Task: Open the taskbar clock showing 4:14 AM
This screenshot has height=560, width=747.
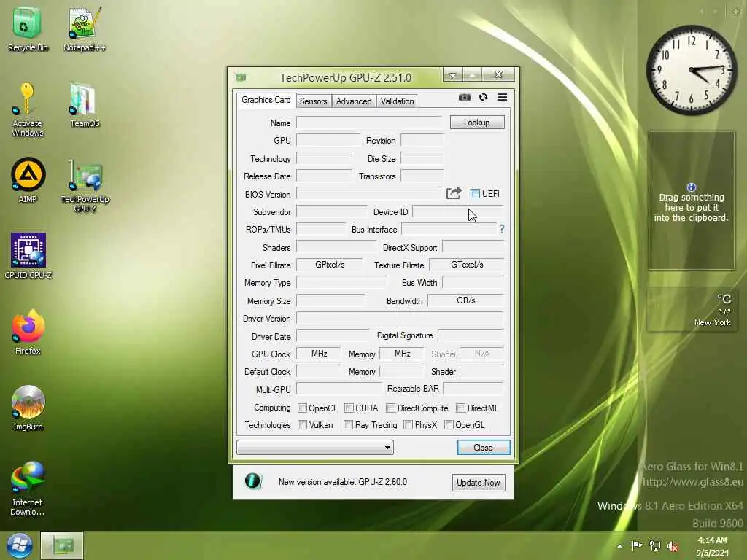Action: (x=712, y=546)
